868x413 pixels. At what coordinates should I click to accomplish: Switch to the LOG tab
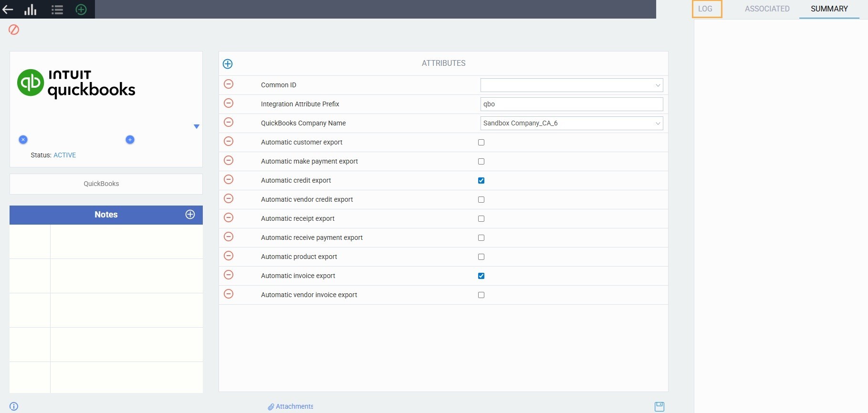(705, 9)
